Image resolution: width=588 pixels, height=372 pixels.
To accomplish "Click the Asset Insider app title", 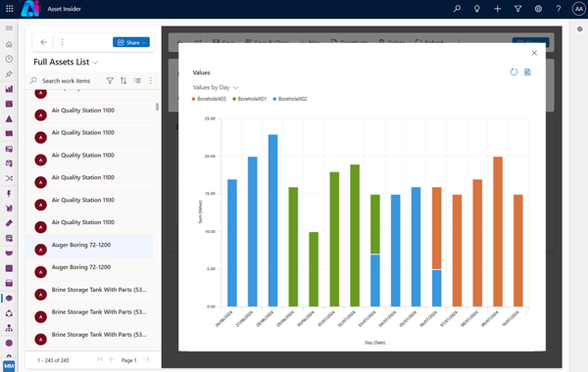I will pyautogui.click(x=64, y=9).
